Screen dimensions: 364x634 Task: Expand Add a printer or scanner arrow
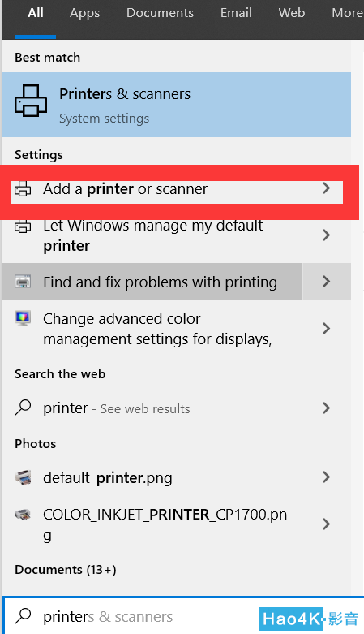tap(327, 188)
